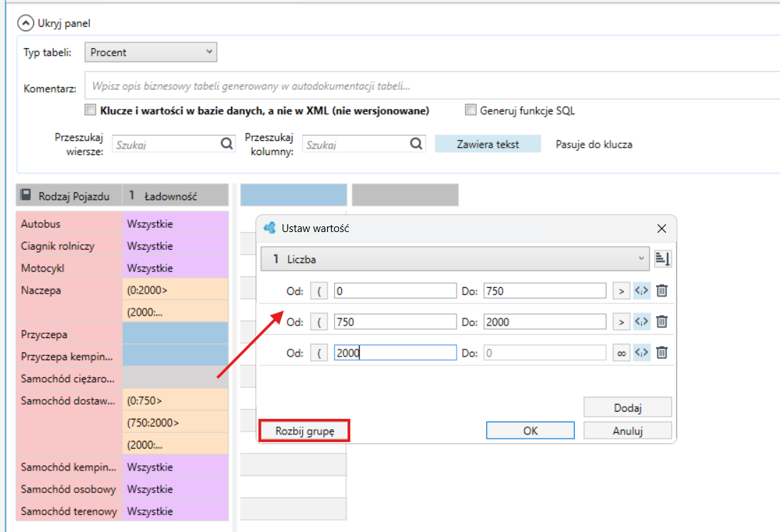Click the magnifier in the row search box

226,144
